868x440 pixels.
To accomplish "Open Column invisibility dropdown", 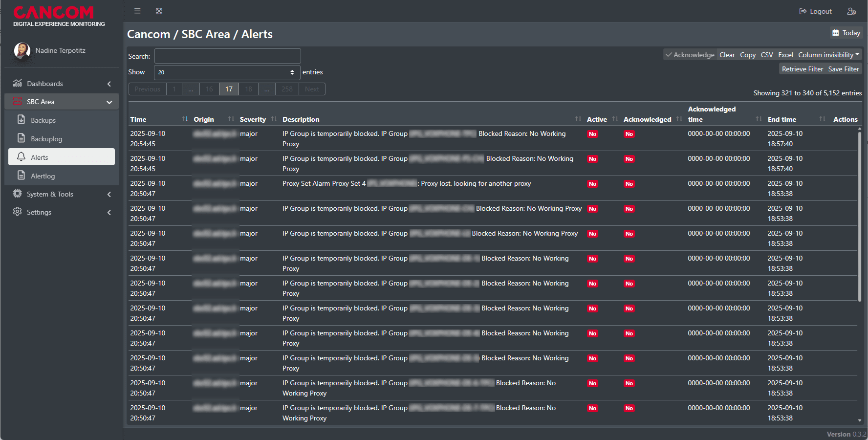I will click(828, 55).
